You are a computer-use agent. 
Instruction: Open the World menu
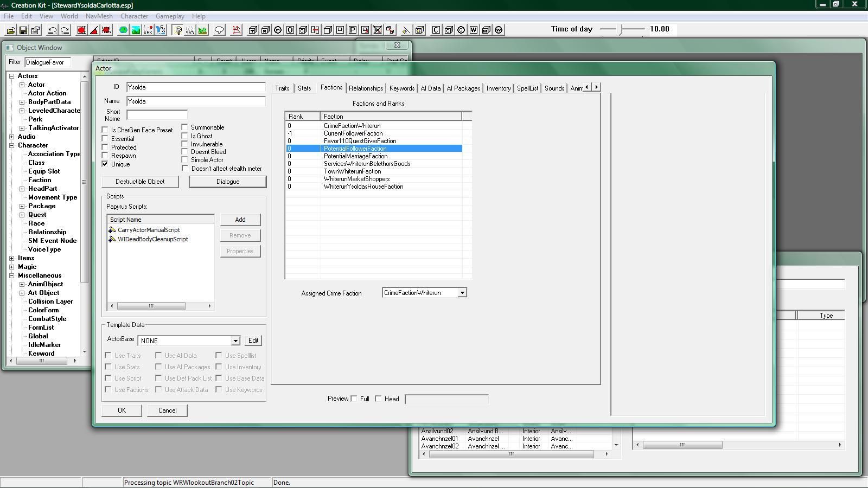coord(69,16)
